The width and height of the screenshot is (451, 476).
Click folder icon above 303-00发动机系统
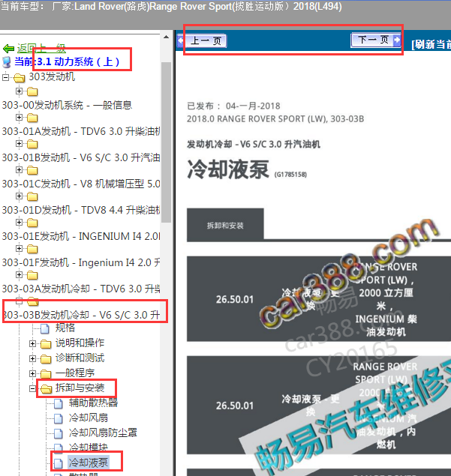32,91
